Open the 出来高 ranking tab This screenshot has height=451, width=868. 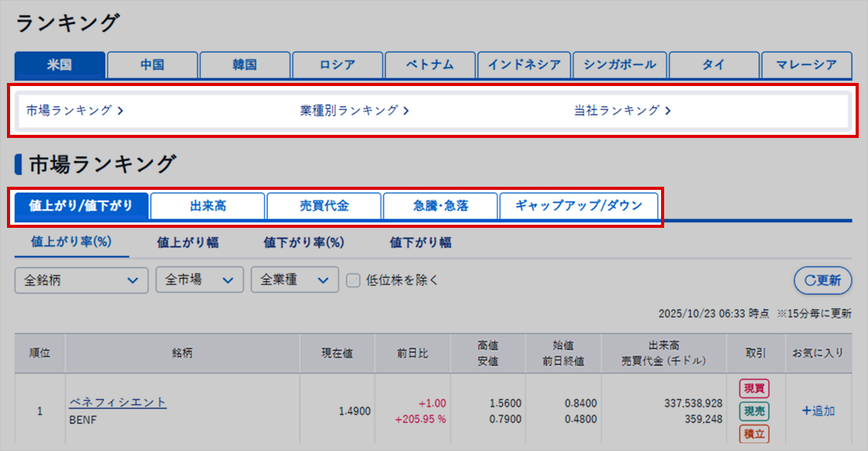(208, 206)
